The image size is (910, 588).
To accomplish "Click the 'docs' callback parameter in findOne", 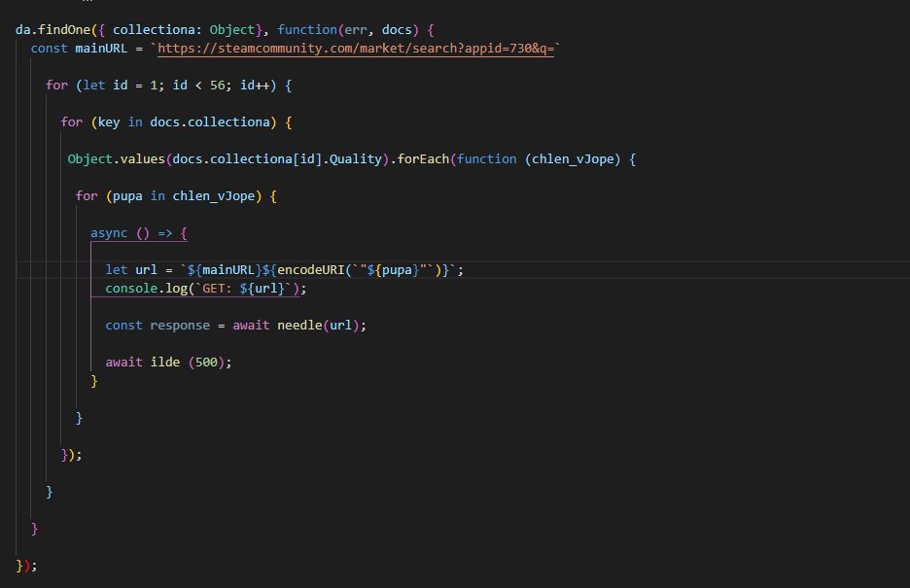I will pos(397,29).
